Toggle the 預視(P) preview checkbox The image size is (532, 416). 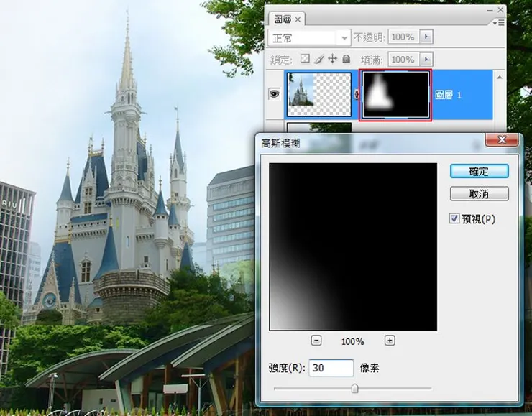pyautogui.click(x=454, y=218)
